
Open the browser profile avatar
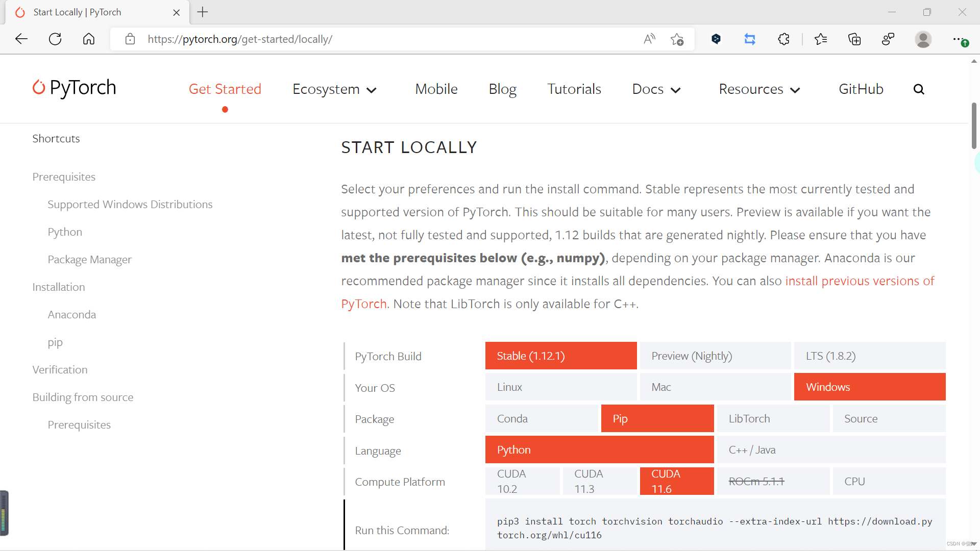pyautogui.click(x=923, y=39)
